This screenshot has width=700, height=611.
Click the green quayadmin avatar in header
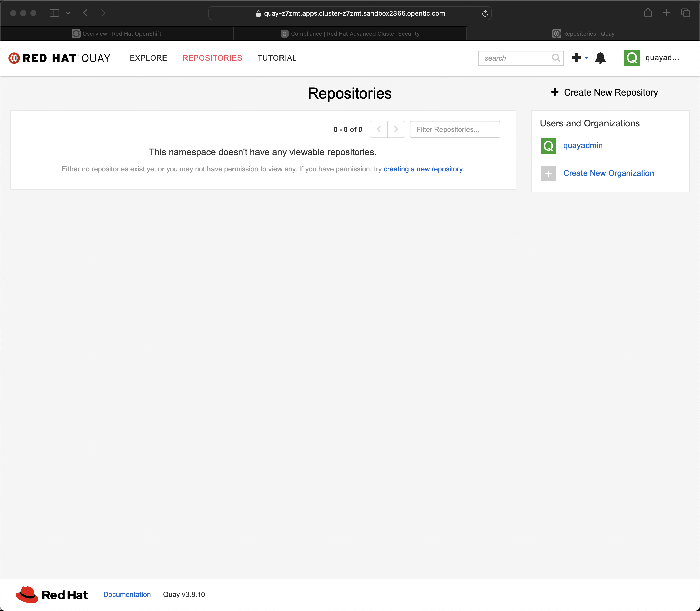coord(632,58)
